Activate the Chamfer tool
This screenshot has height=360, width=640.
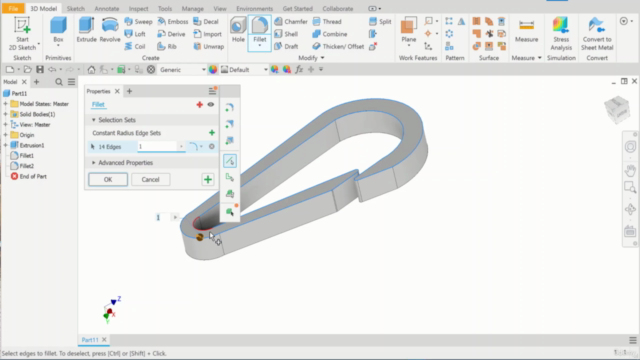tap(291, 22)
